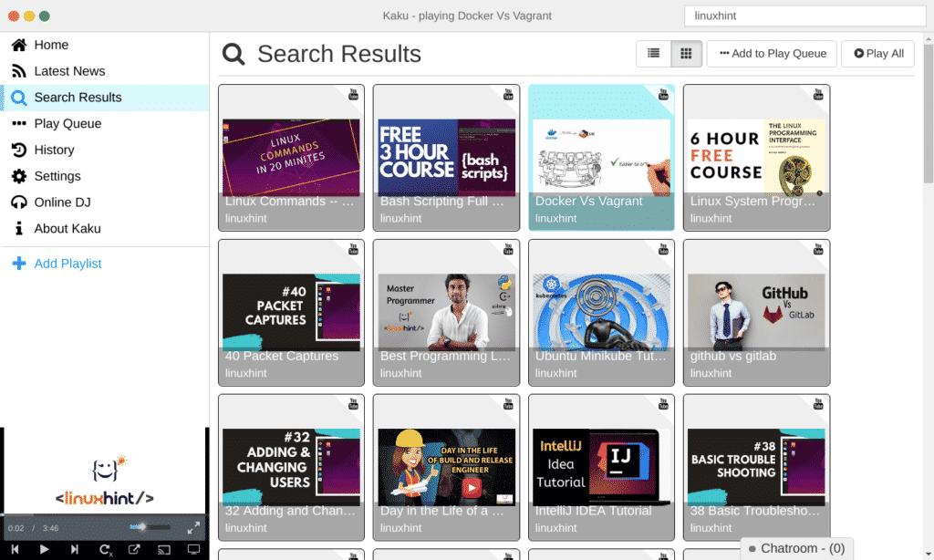Image resolution: width=934 pixels, height=560 pixels.
Task: Open Settings in the sidebar
Action: click(x=104, y=176)
